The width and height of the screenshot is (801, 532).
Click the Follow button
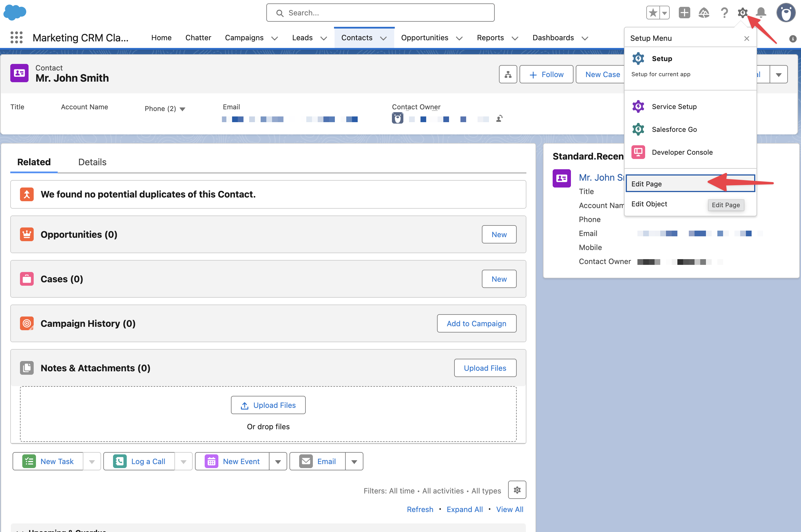[x=546, y=74]
